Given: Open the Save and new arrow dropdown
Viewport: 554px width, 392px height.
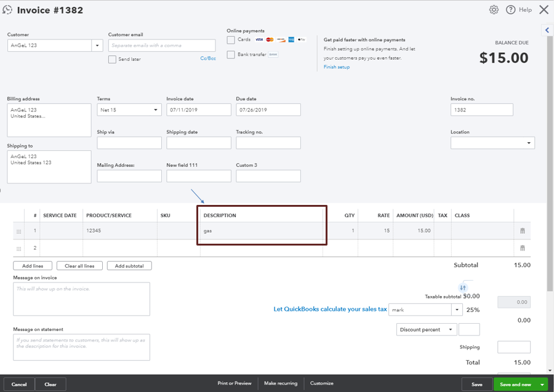Looking at the screenshot, I should coord(542,385).
